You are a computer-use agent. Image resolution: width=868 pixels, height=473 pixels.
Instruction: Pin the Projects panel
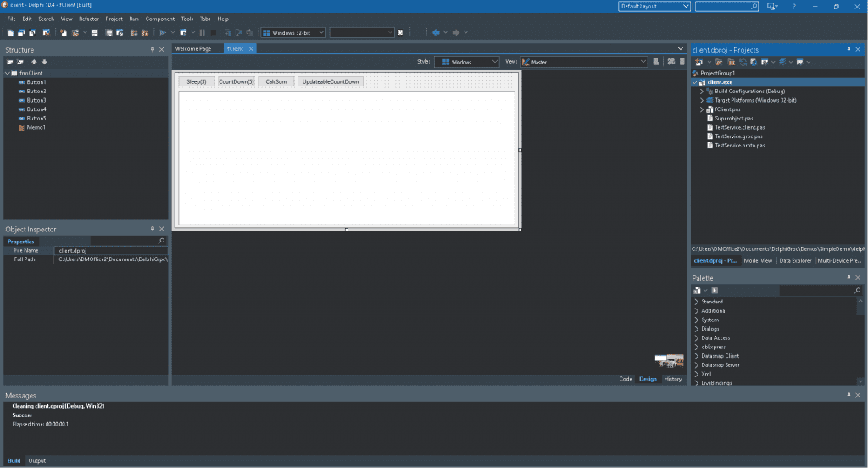[x=849, y=50]
